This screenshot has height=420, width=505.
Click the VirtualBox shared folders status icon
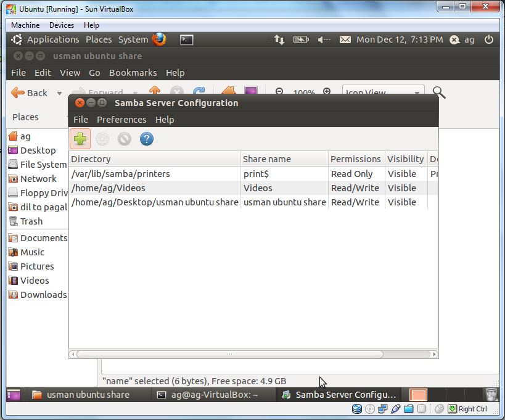(x=408, y=409)
